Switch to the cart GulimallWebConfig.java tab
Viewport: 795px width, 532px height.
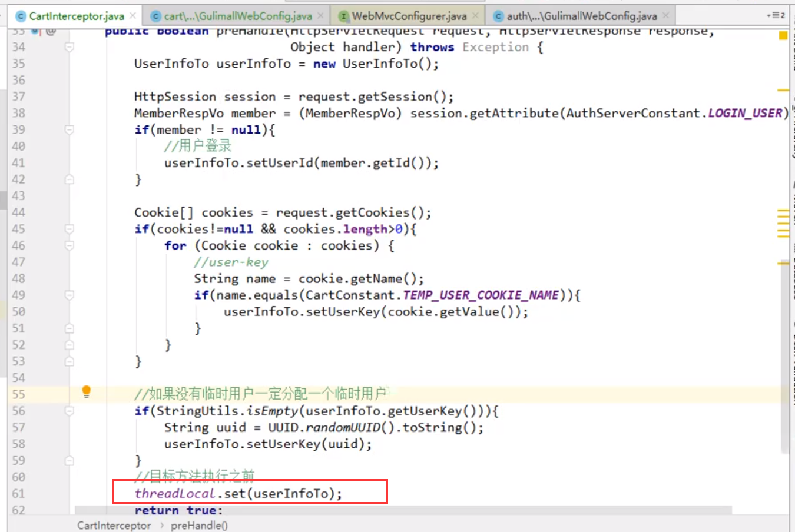tap(238, 16)
